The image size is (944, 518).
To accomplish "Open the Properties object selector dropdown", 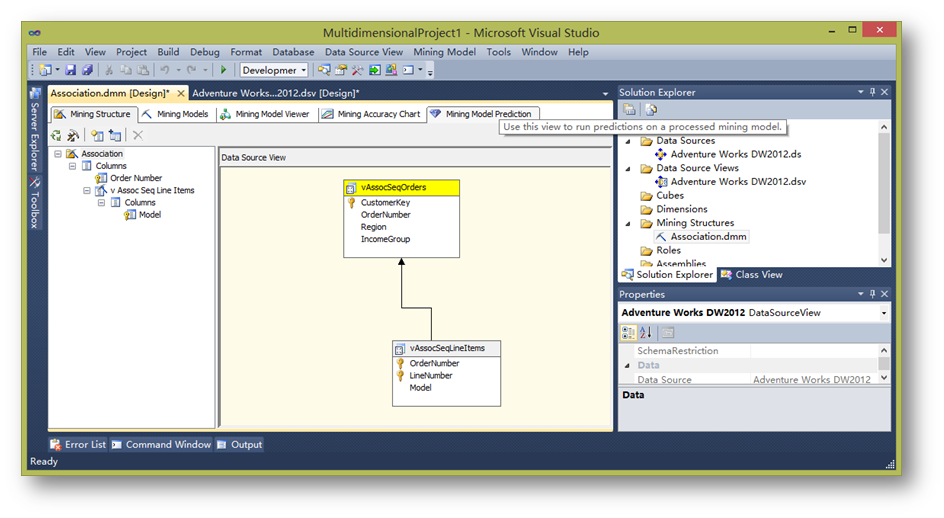I will click(x=884, y=313).
